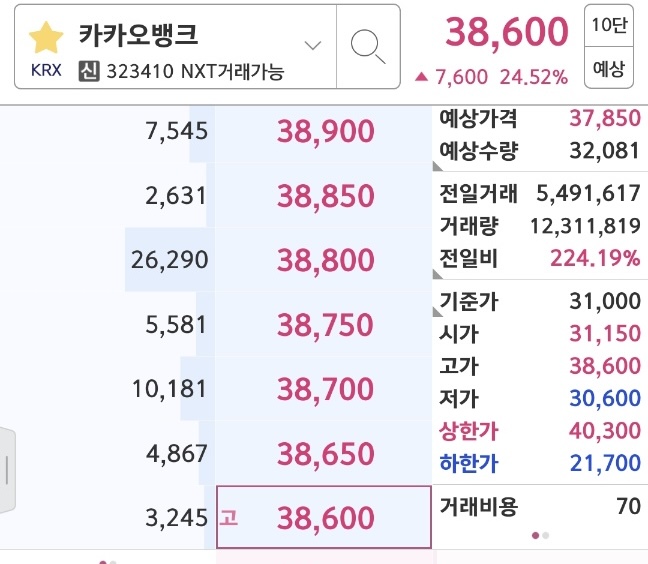Select the 38,900 ask price row
648x564 pixels.
[x=325, y=131]
